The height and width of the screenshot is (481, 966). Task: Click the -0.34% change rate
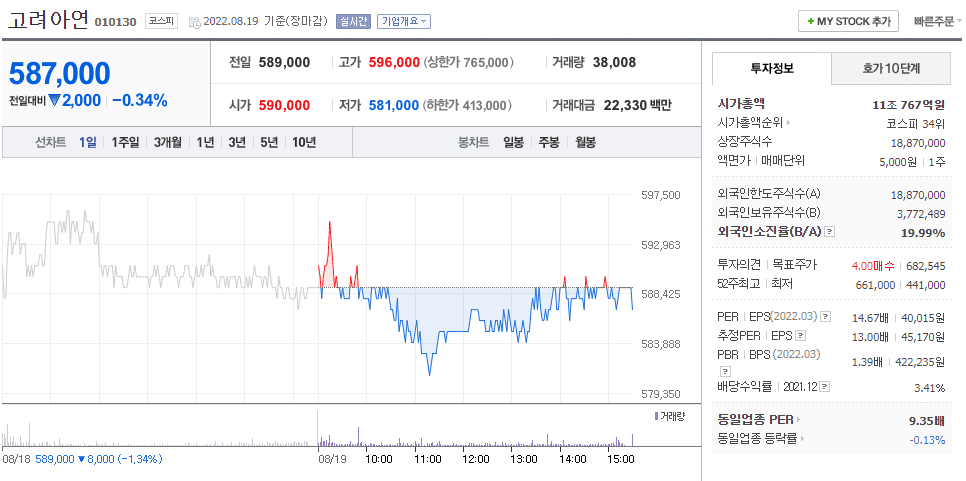140,101
